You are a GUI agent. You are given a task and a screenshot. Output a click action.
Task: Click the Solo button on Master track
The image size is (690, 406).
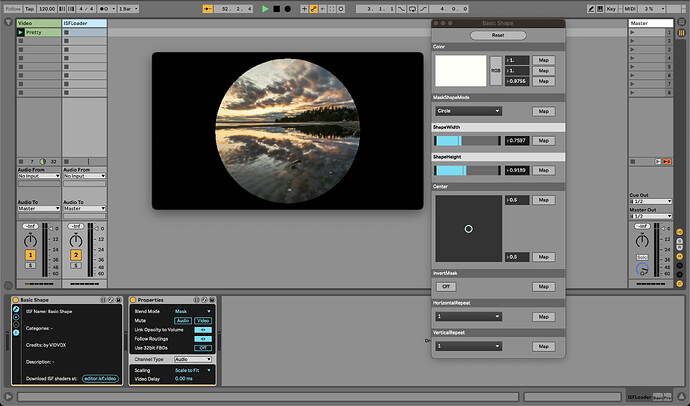click(641, 257)
